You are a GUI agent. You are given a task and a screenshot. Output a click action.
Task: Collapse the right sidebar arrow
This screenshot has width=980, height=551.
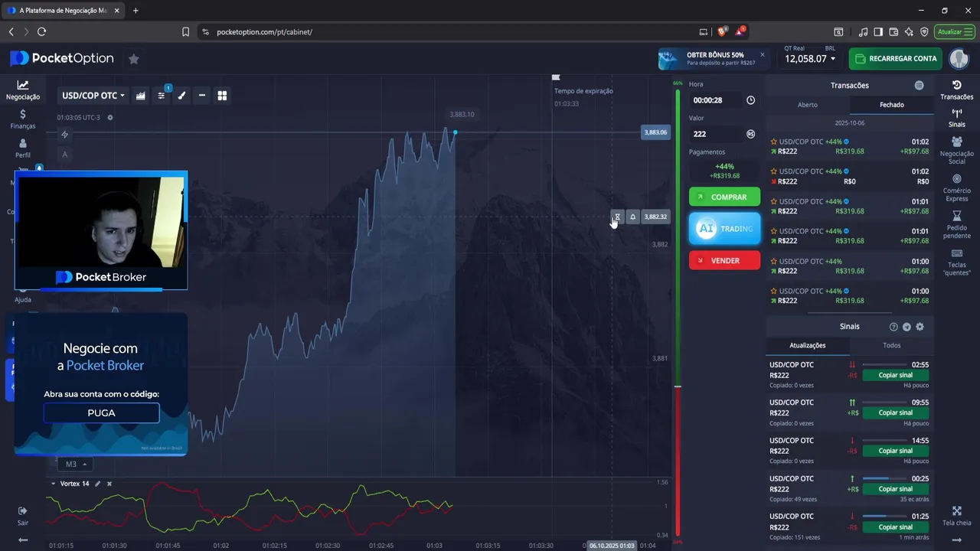coord(956,540)
